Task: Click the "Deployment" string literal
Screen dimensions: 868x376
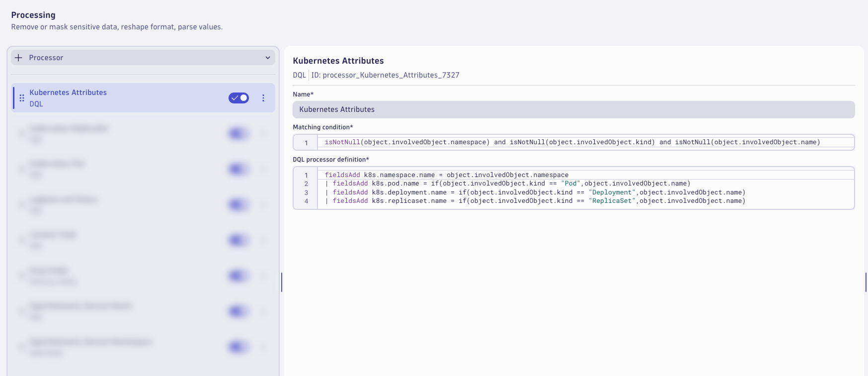Action: [x=612, y=192]
